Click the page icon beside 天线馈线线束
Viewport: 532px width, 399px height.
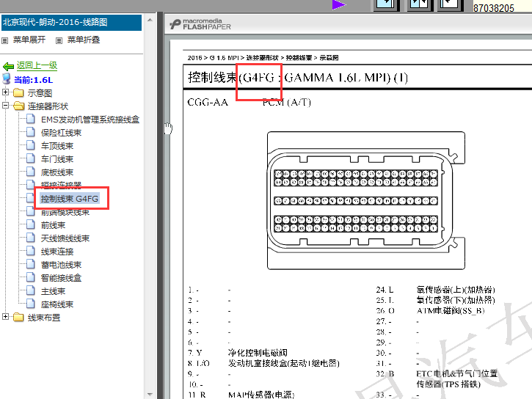(31, 238)
